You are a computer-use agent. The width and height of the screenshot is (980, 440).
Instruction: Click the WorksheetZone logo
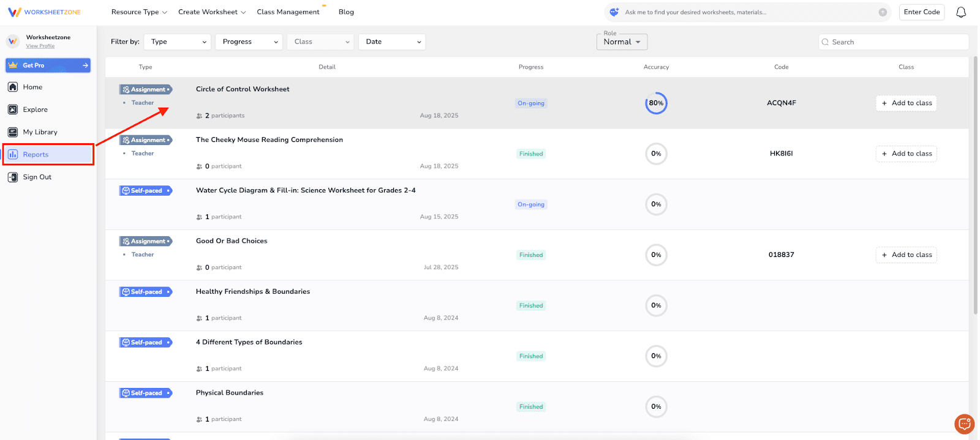coord(44,12)
